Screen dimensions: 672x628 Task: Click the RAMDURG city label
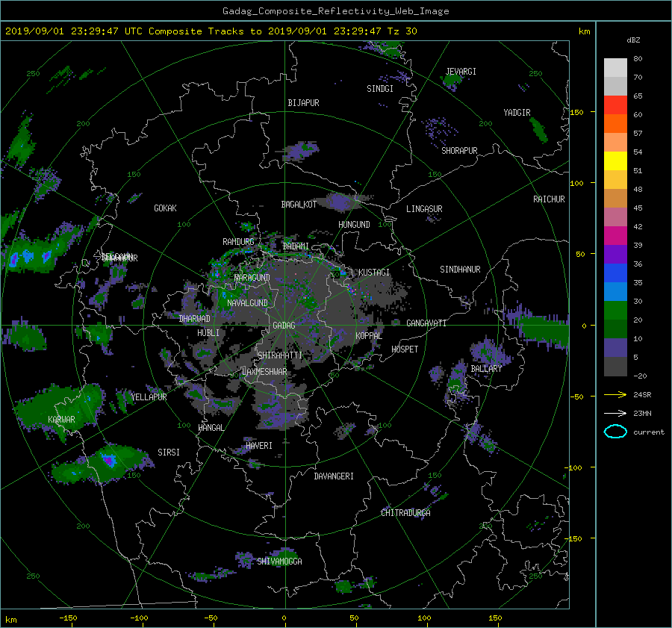point(238,242)
